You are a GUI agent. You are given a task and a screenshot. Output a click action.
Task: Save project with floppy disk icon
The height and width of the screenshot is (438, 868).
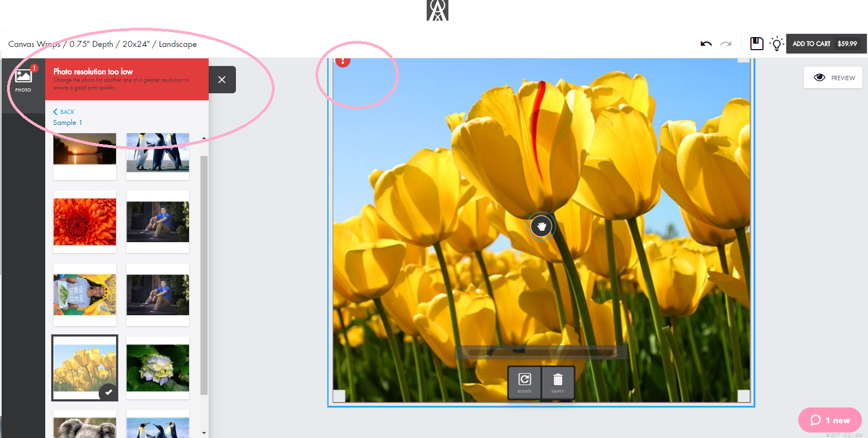pyautogui.click(x=757, y=44)
